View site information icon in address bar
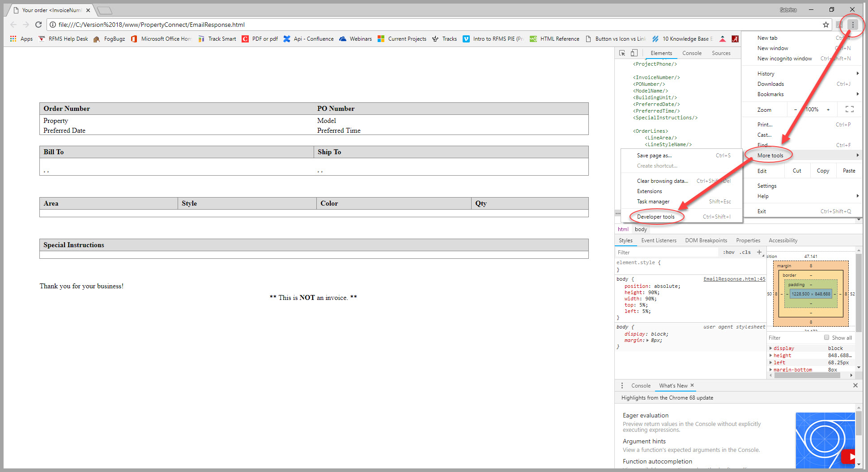The image size is (868, 472). click(x=52, y=25)
